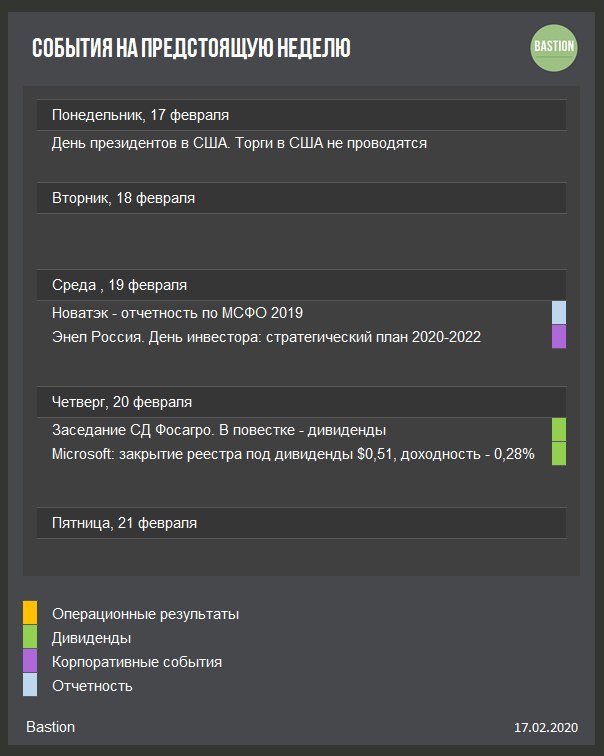Open the Новатэк отчетность по МСФО event
This screenshot has width=604, height=756.
177,313
